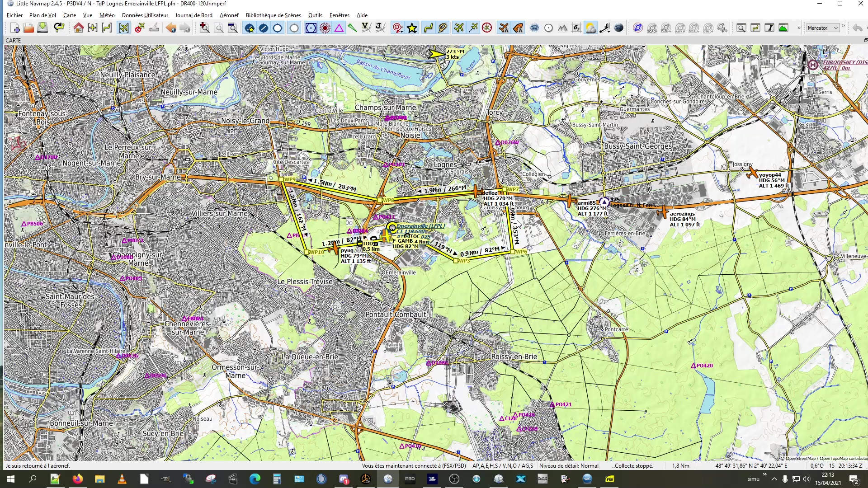Click the Center aircraft icon

(123, 28)
